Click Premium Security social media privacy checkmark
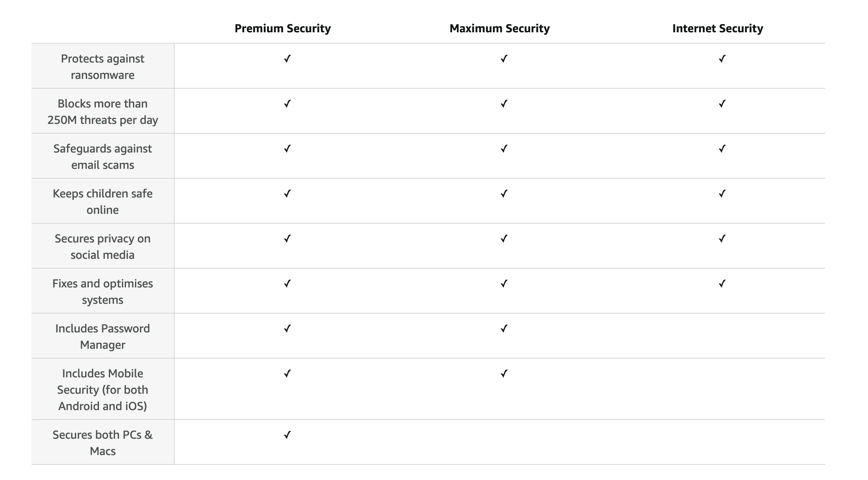Image resolution: width=868 pixels, height=480 pixels. point(287,239)
